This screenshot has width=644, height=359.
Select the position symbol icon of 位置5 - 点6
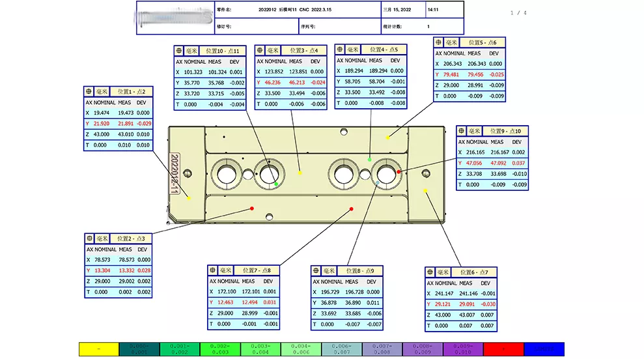tap(439, 43)
